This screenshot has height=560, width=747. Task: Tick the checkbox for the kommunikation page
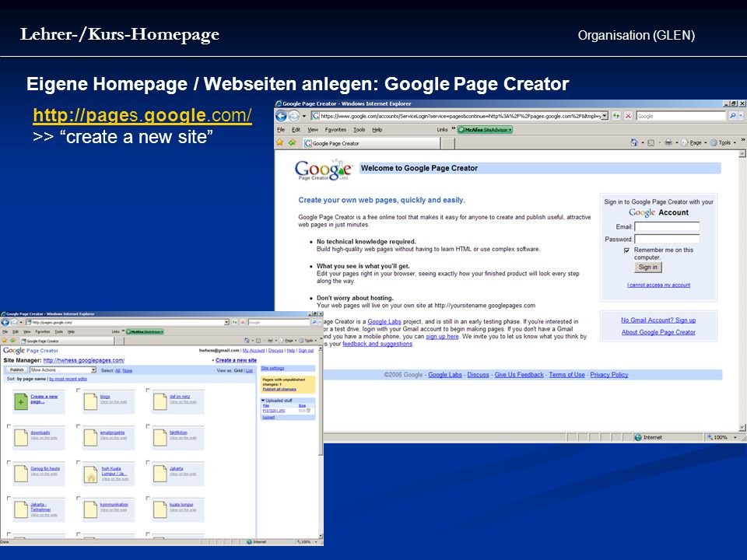coord(78,498)
